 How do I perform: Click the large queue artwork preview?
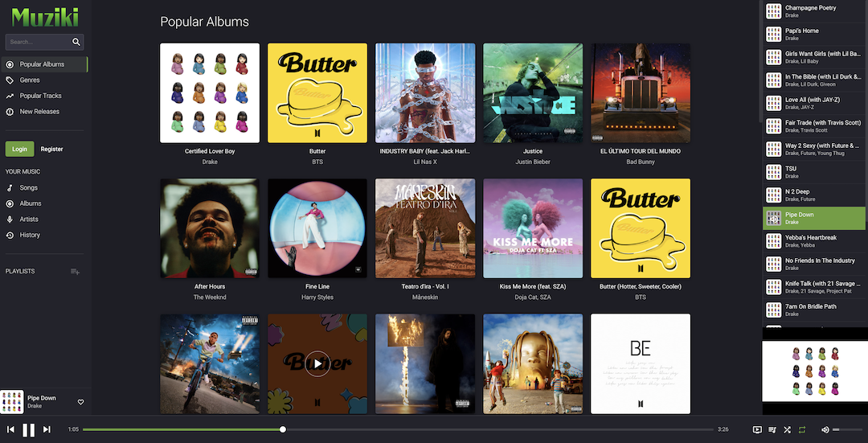click(815, 371)
